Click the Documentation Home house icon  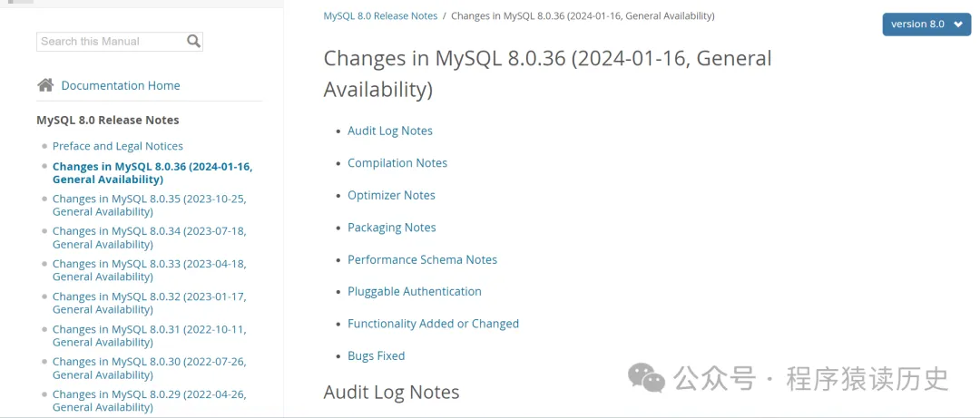click(x=45, y=85)
